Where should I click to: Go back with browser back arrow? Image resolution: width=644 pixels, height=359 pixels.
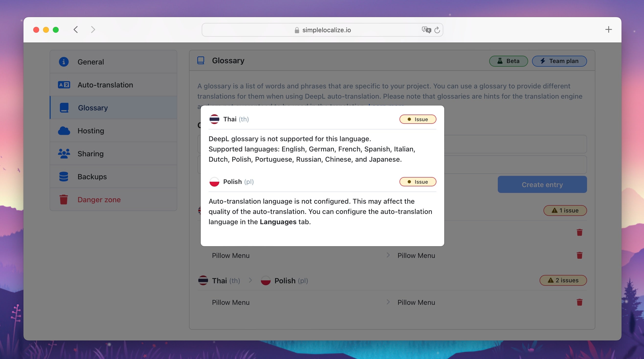click(x=76, y=30)
